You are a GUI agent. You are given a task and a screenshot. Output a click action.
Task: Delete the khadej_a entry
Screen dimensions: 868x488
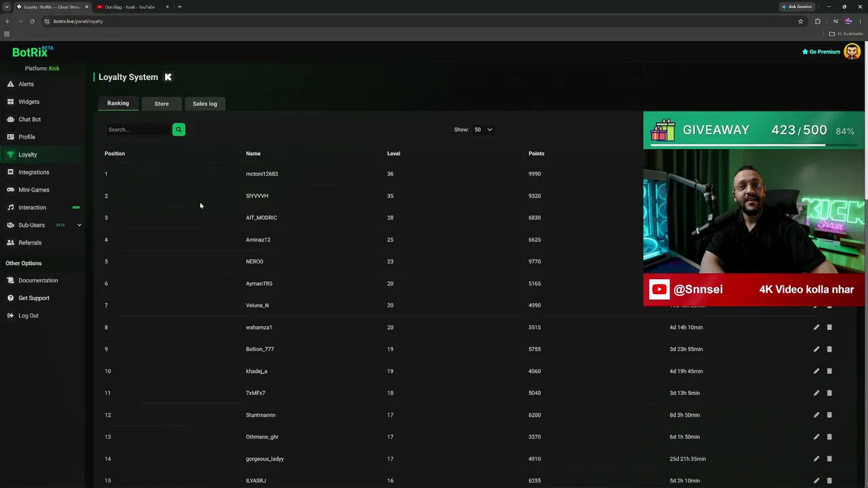829,371
